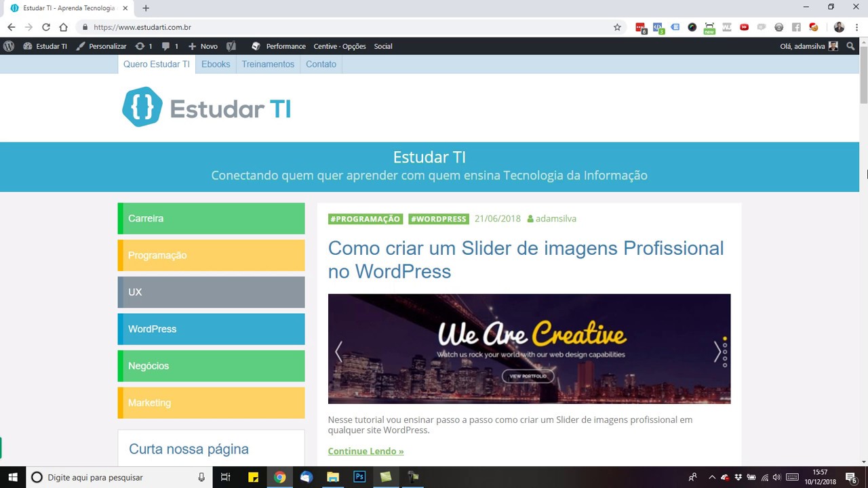Image resolution: width=868 pixels, height=488 pixels.
Task: Show hidden system tray icons
Action: pyautogui.click(x=712, y=477)
